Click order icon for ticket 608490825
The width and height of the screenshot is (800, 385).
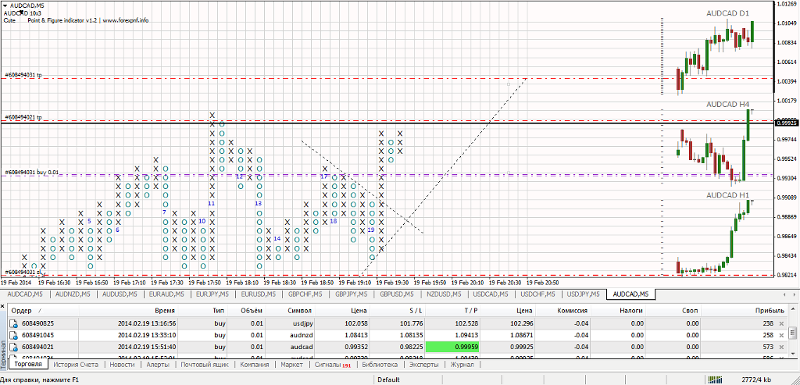point(14,323)
